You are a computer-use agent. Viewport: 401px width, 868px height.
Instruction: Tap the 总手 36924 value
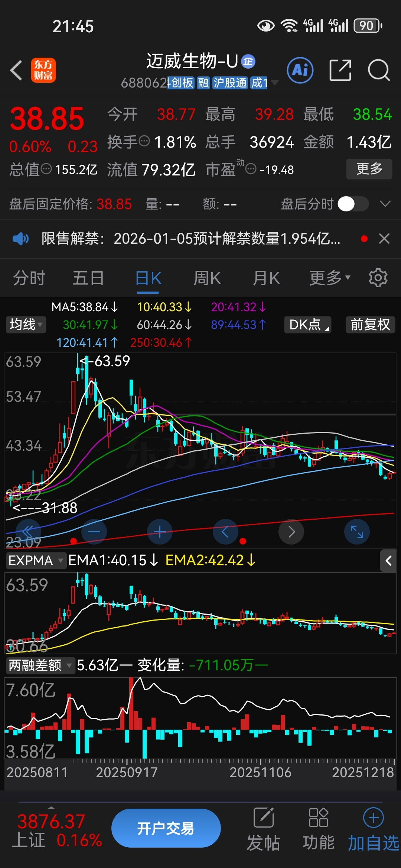[x=250, y=142]
